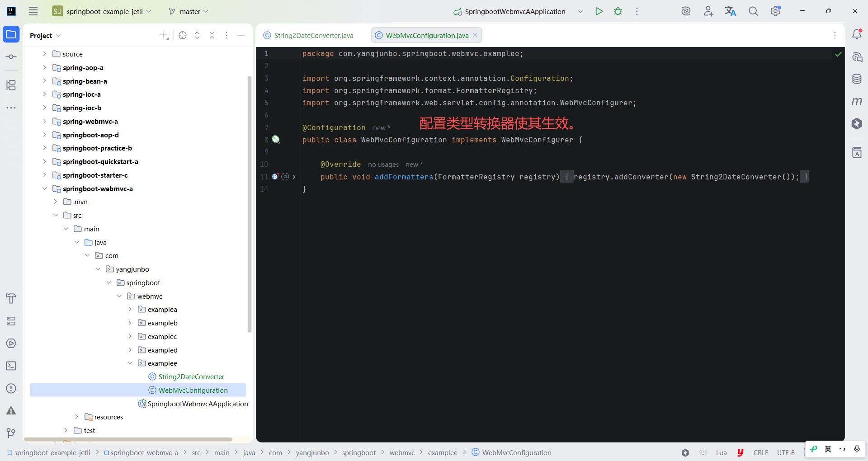Switch to String2DateConverter.java tab

click(308, 35)
